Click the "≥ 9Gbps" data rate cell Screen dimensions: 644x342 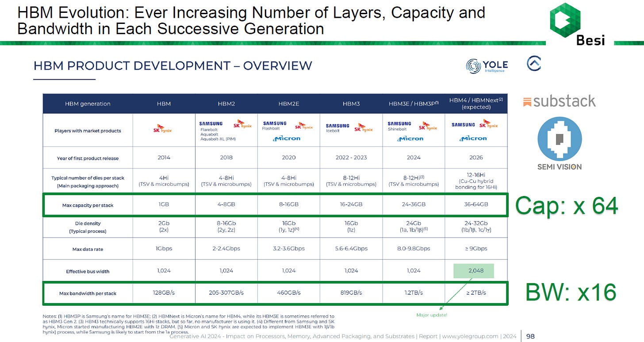click(x=476, y=248)
